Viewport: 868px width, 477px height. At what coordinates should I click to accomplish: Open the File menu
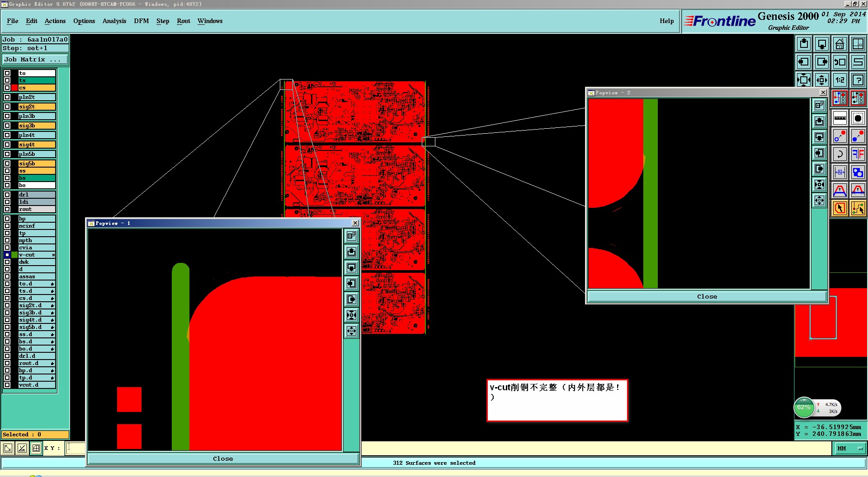click(x=13, y=21)
